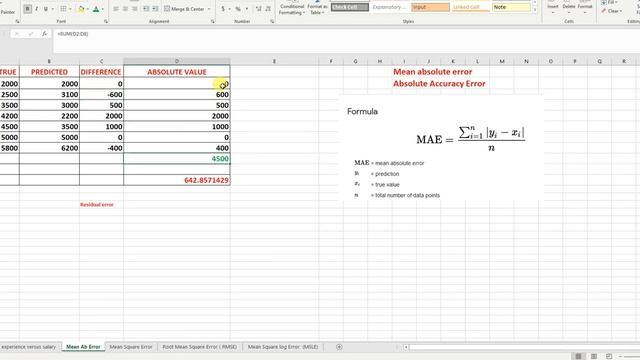This screenshot has height=360, width=640.
Task: Align text right
Action: 134,9
